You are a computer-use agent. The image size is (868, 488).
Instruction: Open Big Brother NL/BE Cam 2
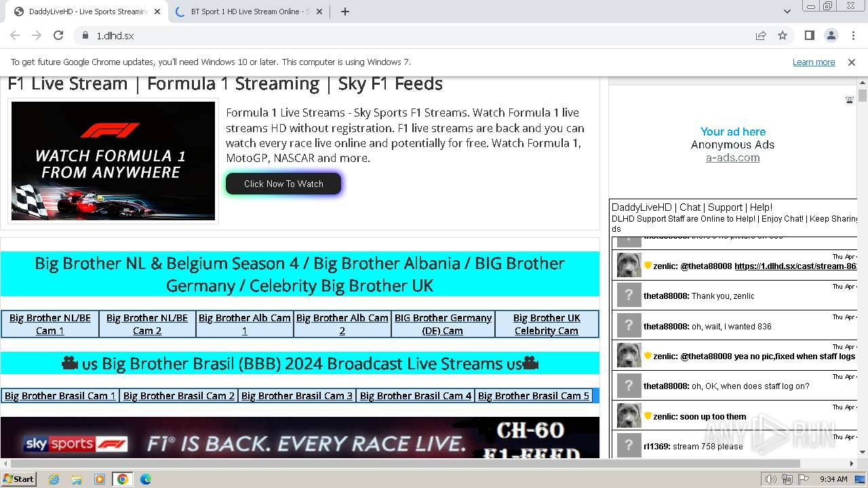click(x=147, y=324)
